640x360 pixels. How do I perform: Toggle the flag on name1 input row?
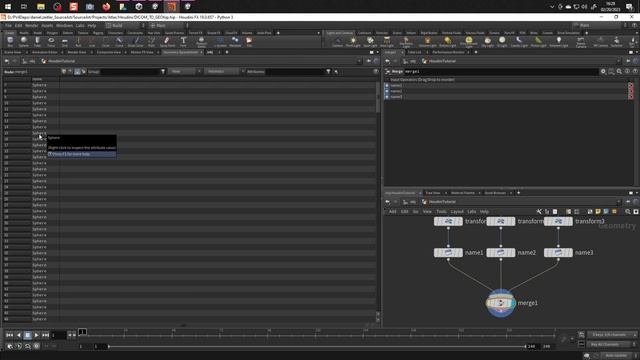pos(387,85)
